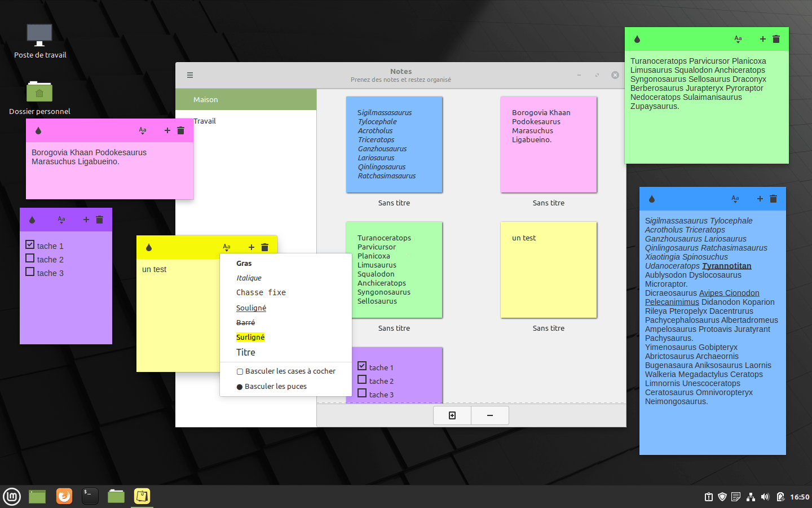Tick the tache 3 checkbox in the purple note
Screen dimensions: 812x508
click(x=30, y=272)
